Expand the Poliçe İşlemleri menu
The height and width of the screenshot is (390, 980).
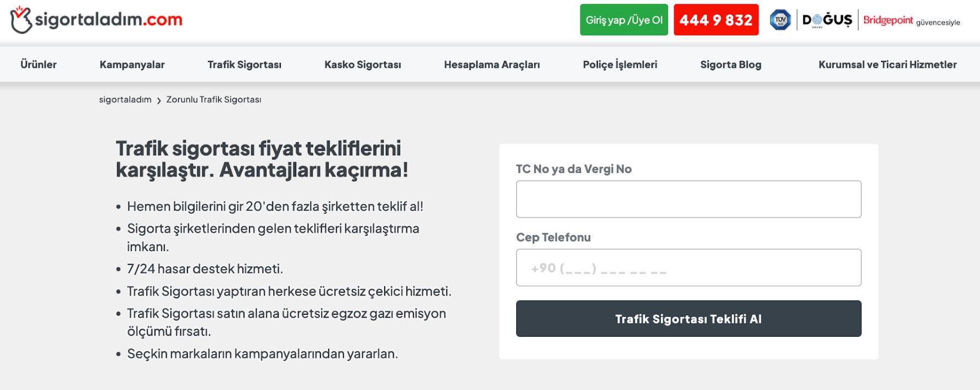(x=619, y=65)
